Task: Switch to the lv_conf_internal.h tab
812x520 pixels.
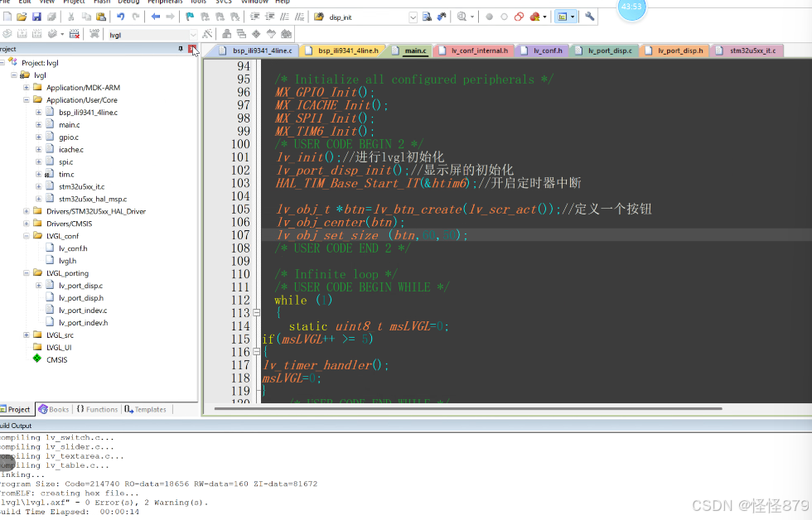Action: [474, 51]
